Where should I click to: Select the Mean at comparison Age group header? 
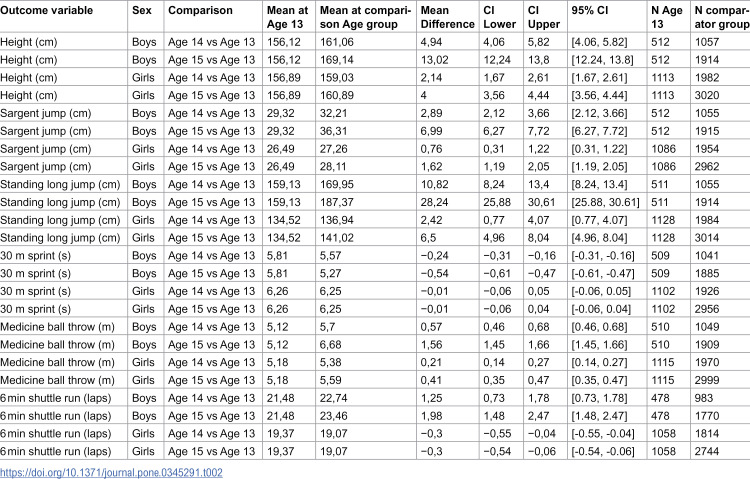(x=365, y=17)
